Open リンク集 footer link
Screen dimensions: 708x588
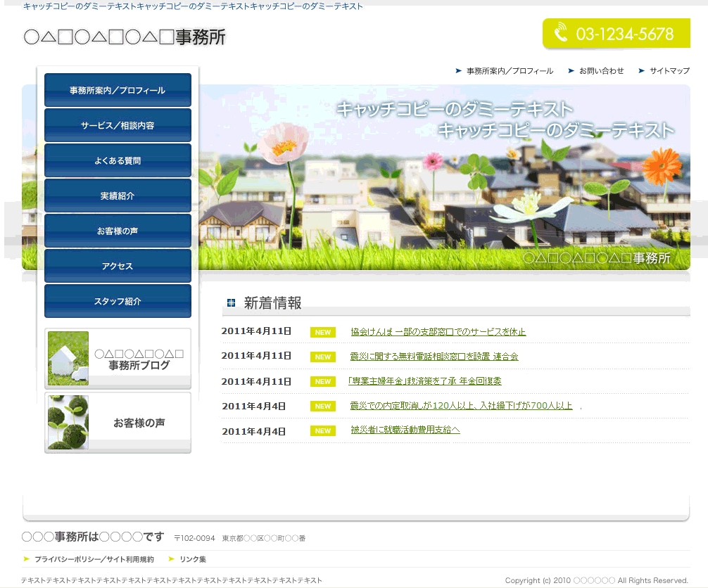(x=193, y=559)
